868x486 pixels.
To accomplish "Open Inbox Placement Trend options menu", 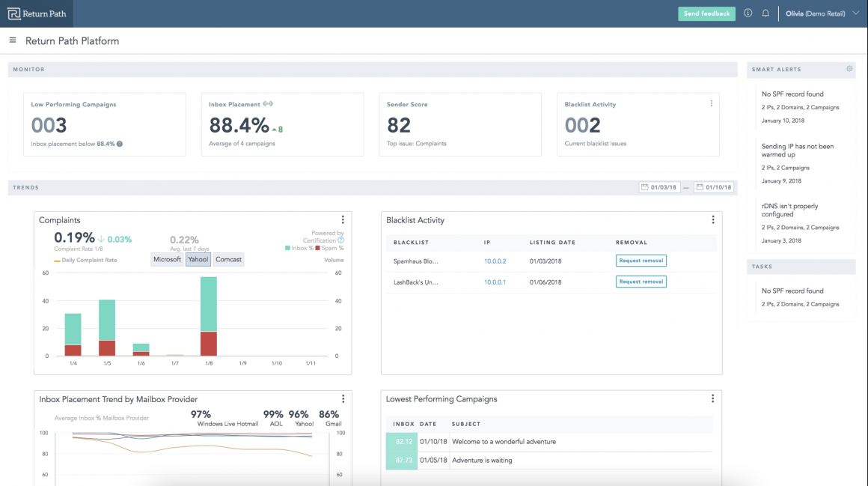I will (343, 399).
